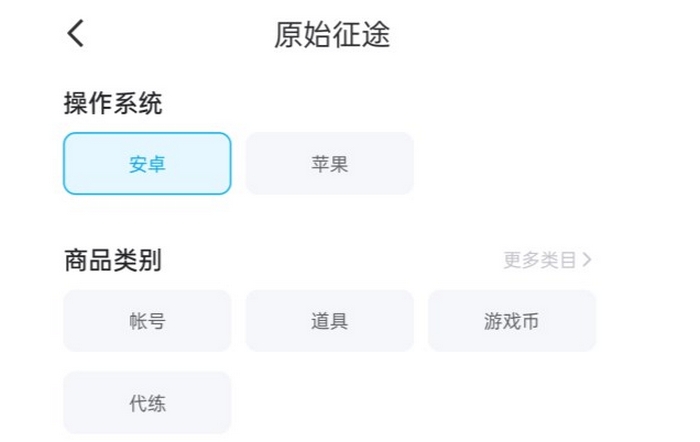Filter listings by 道具 items
The image size is (700, 442).
329,321
